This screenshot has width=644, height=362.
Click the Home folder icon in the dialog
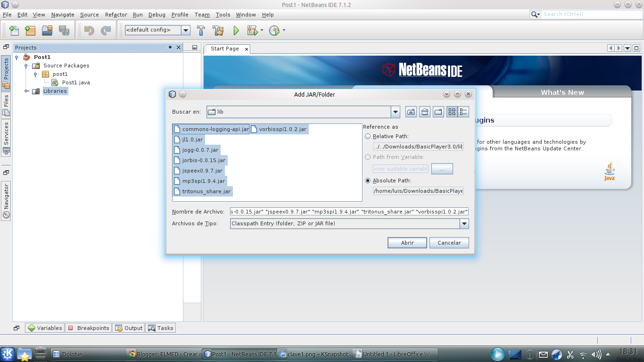(x=424, y=111)
